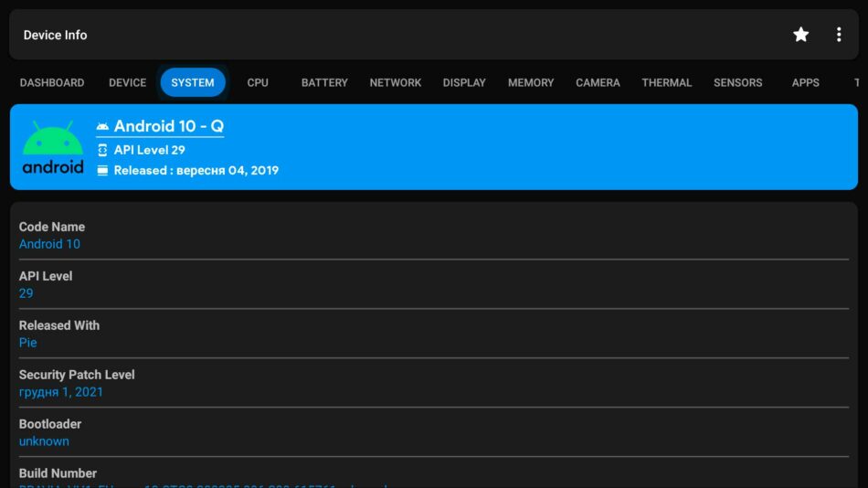The height and width of the screenshot is (488, 868).
Task: Open the Camera tab
Action: pyautogui.click(x=598, y=82)
